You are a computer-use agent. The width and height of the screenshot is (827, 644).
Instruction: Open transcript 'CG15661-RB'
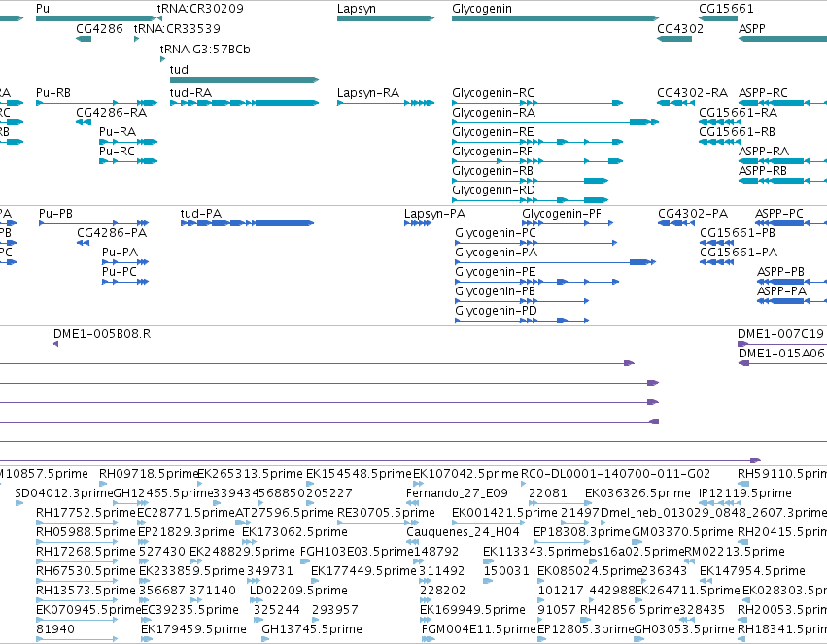pos(738,132)
